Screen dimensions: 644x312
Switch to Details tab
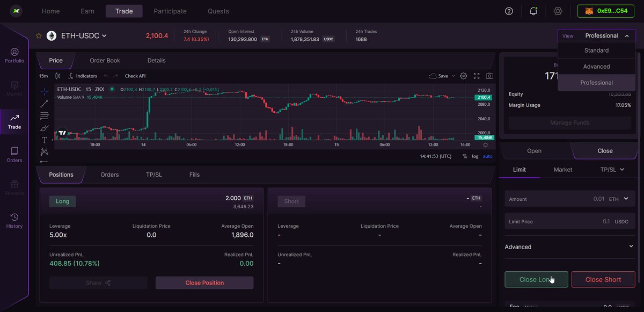[157, 61]
